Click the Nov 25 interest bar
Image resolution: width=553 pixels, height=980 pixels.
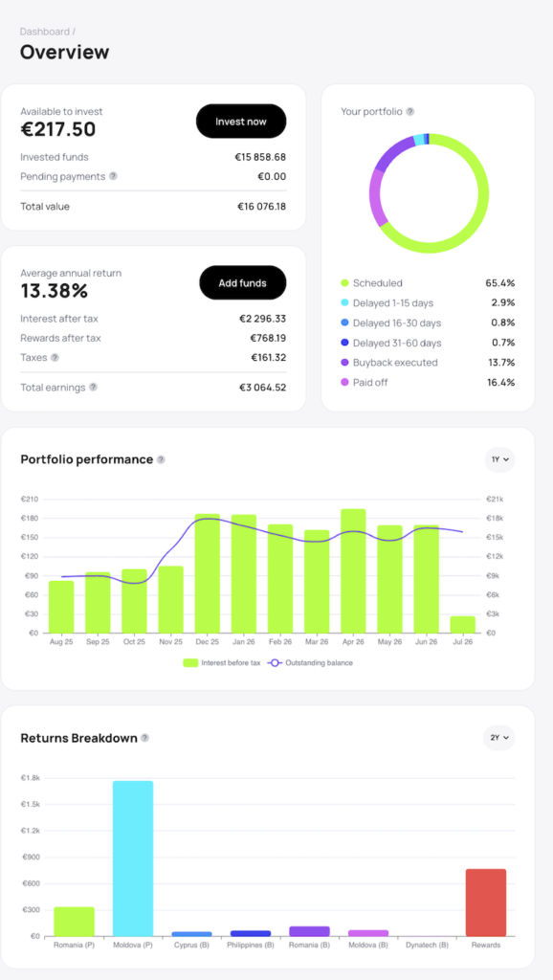point(170,599)
